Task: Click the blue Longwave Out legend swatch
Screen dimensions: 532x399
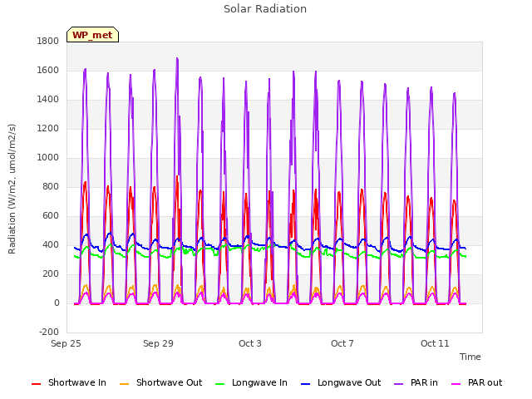Action: click(x=306, y=384)
